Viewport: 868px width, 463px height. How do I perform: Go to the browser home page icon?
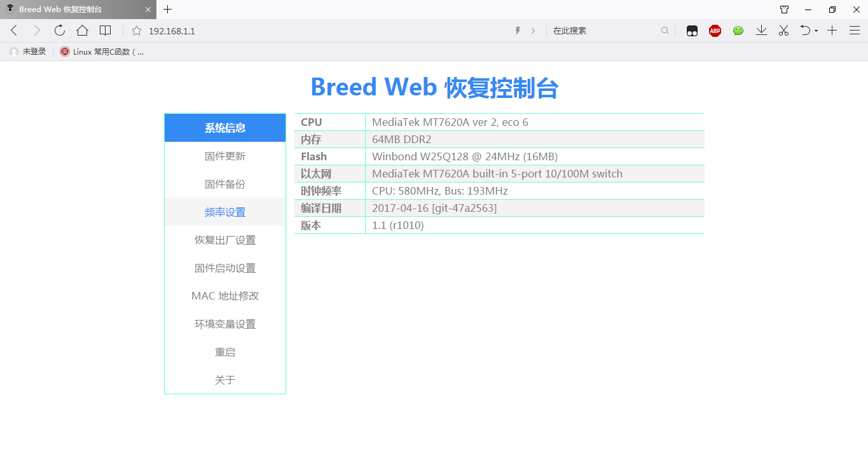[82, 31]
